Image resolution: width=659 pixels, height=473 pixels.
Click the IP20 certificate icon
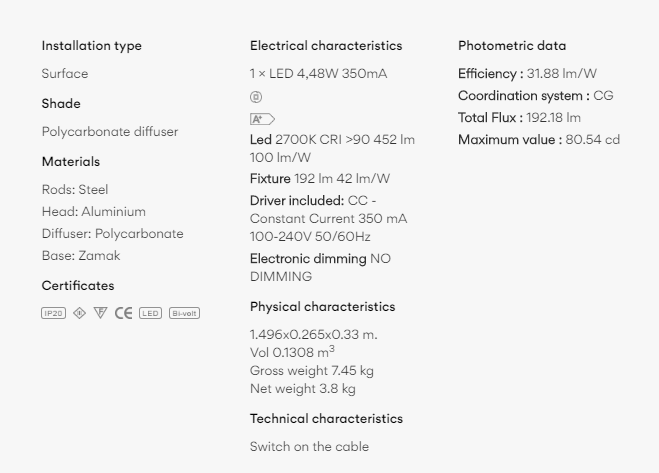pos(53,313)
